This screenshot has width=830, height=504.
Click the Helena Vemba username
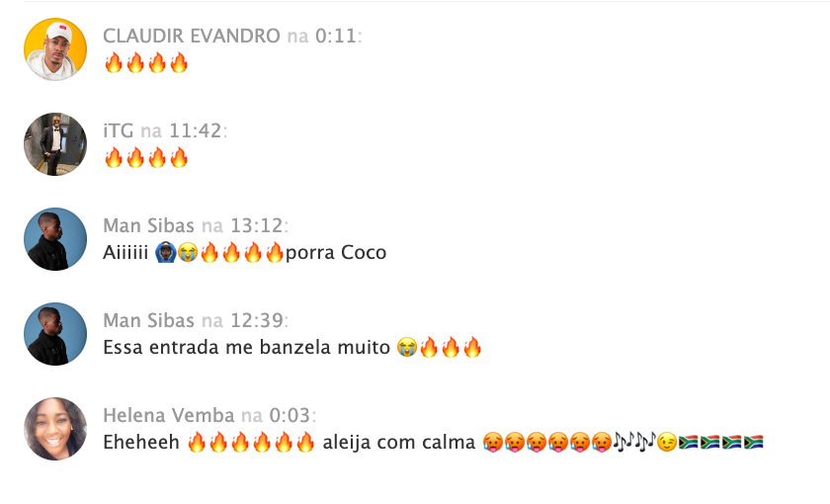[168, 415]
